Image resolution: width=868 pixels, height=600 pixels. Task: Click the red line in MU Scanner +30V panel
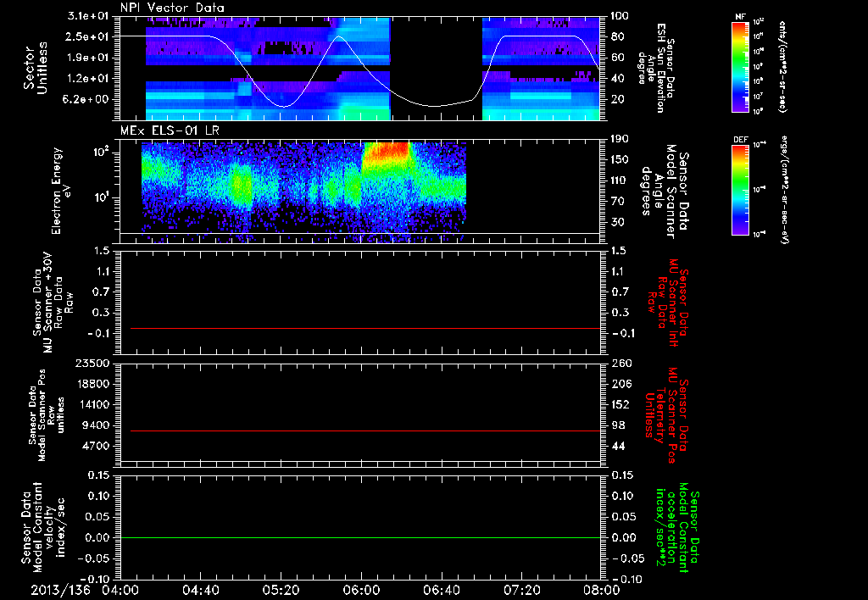(x=365, y=328)
